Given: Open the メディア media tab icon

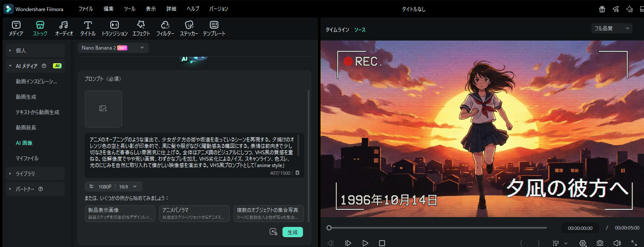Looking at the screenshot, I should (x=16, y=28).
